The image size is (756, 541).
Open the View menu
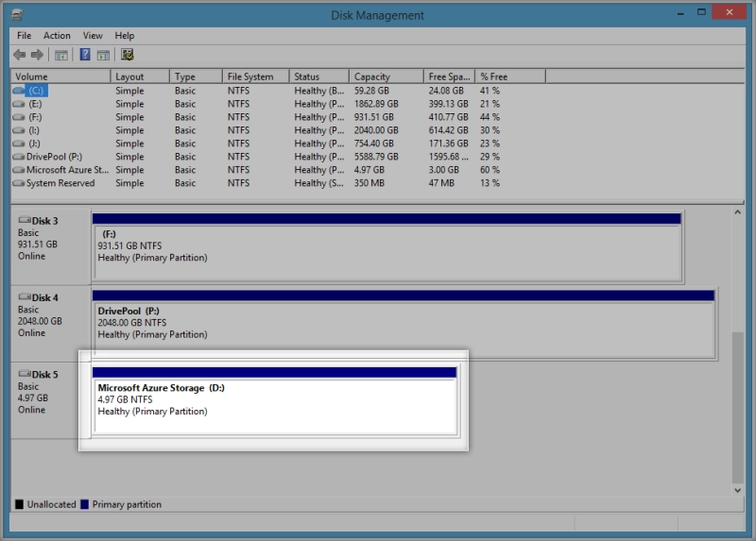pyautogui.click(x=93, y=36)
